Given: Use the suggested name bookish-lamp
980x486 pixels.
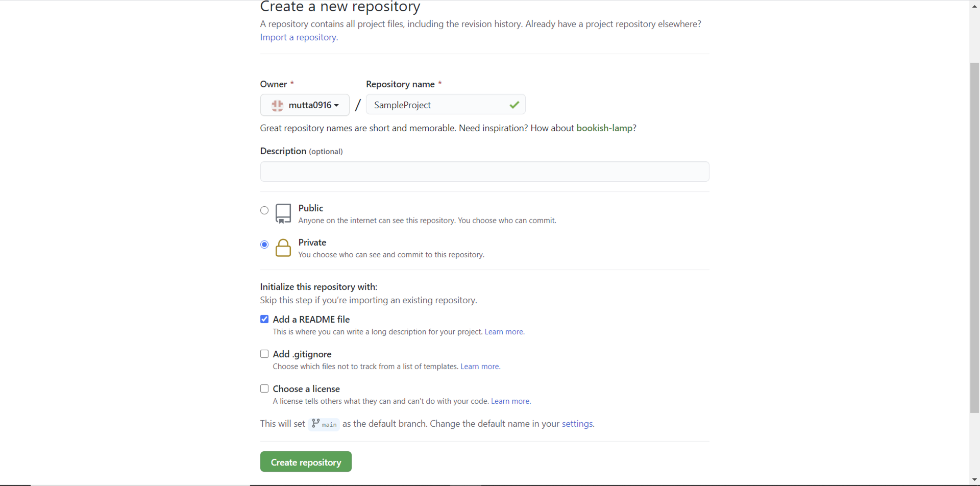Looking at the screenshot, I should [x=604, y=128].
